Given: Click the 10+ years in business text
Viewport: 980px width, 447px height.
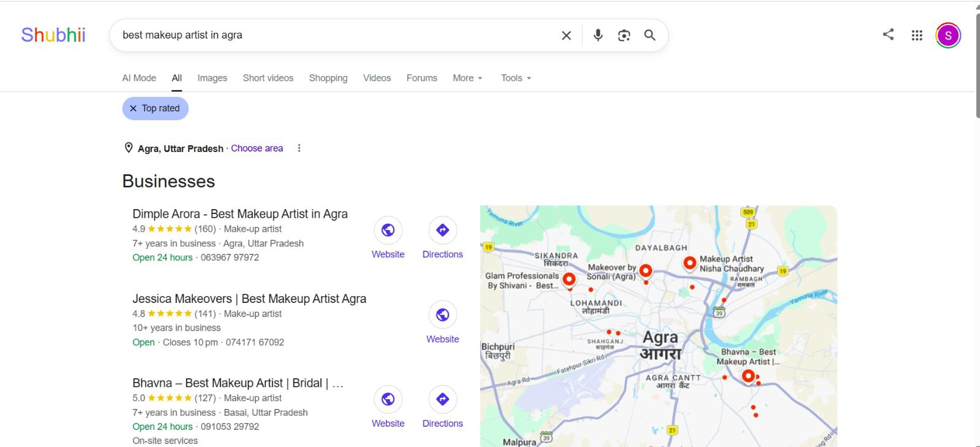Looking at the screenshot, I should 176,328.
